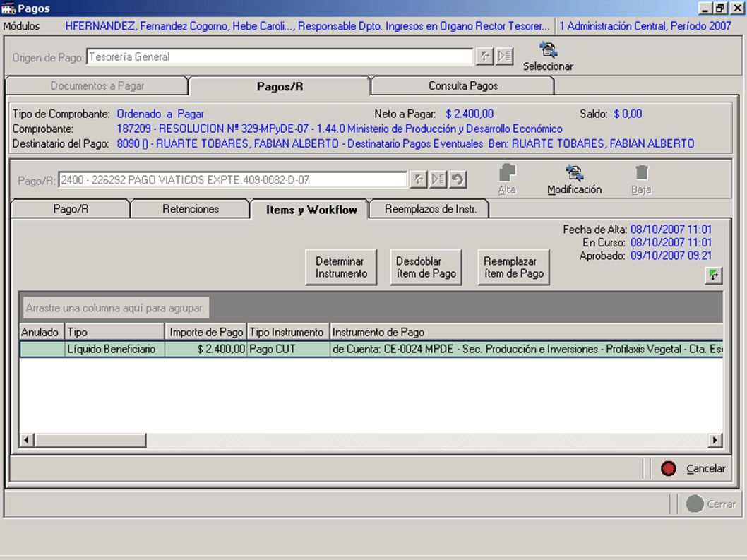Click the Alta puzzle-piece icon
Image resolution: width=747 pixels, height=560 pixels.
pos(508,172)
